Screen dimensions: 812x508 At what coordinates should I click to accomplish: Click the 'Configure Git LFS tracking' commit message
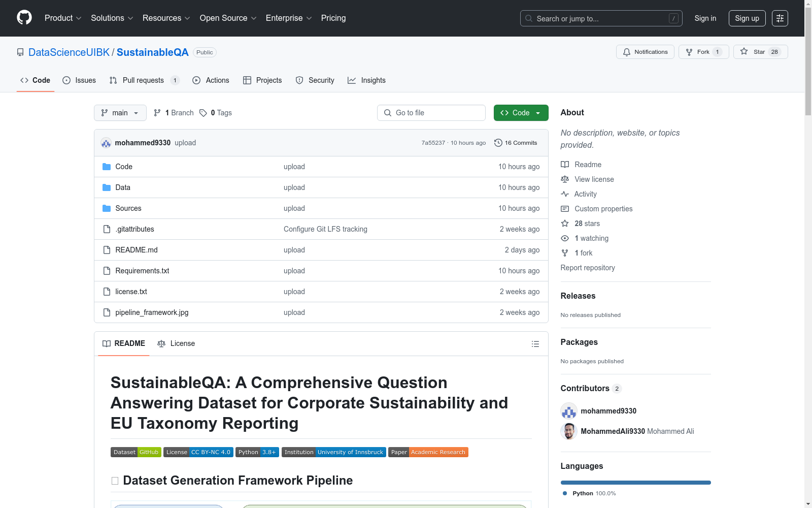(x=325, y=229)
